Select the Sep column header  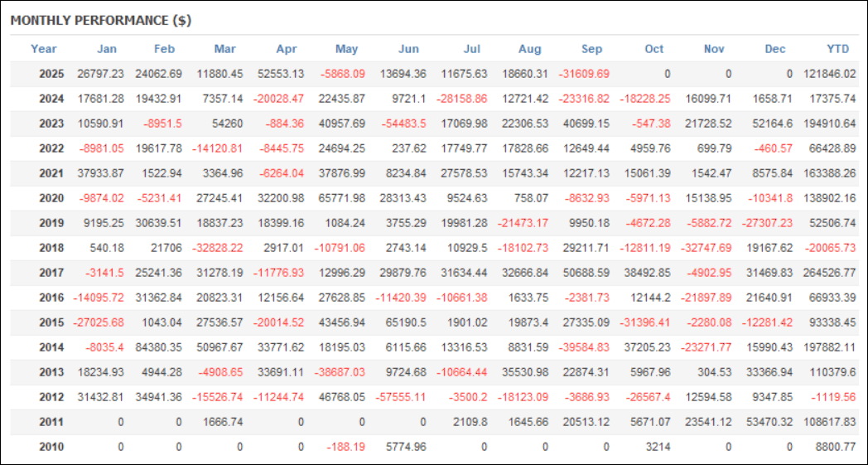pyautogui.click(x=592, y=49)
